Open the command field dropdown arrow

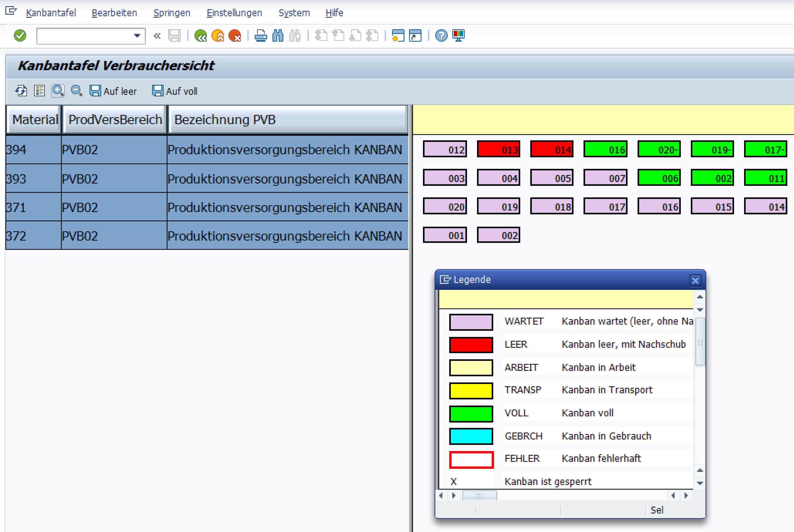click(x=137, y=36)
